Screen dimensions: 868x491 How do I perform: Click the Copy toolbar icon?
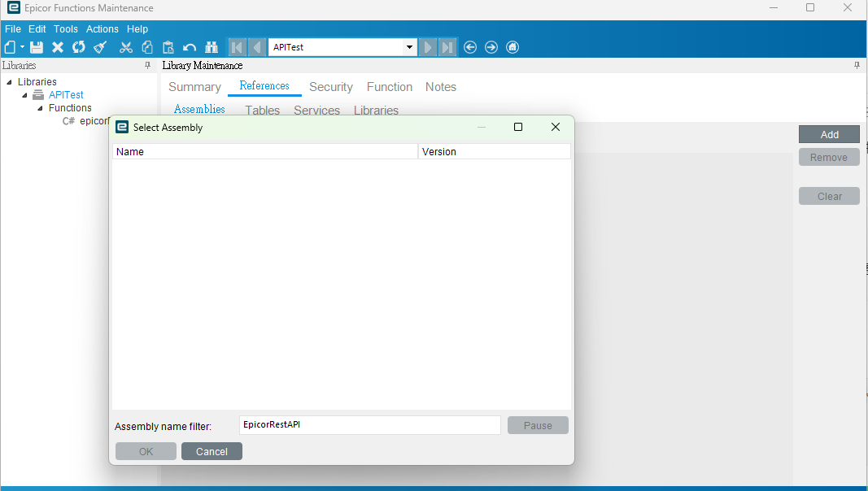click(147, 47)
